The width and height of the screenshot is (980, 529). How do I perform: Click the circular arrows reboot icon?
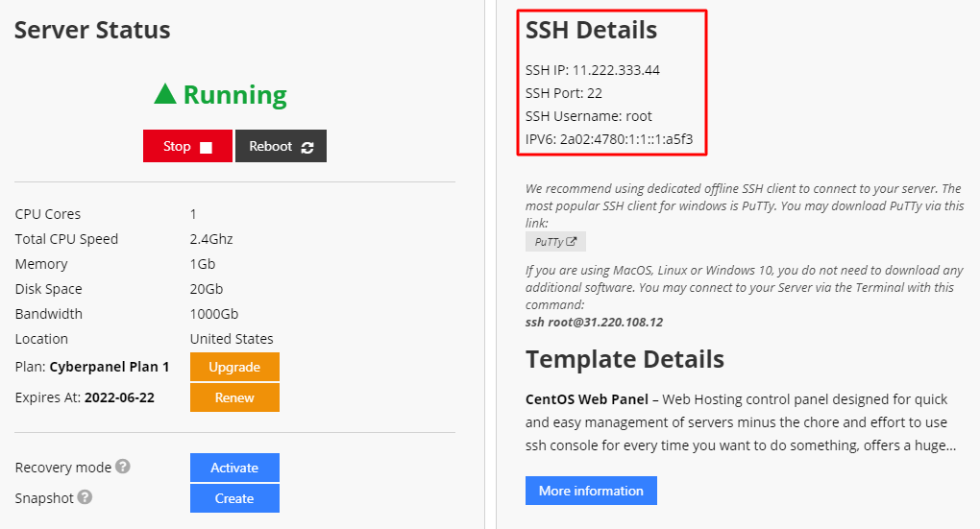tap(306, 148)
